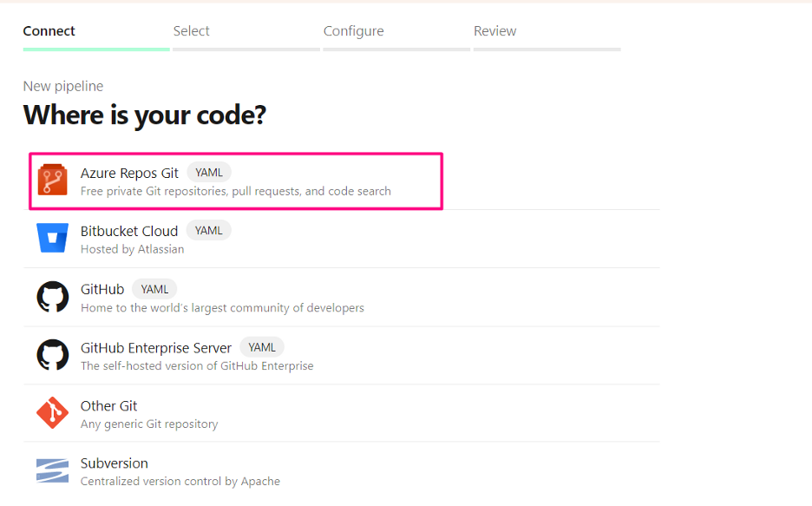Click the orange Other Git diamond icon
Image resolution: width=812 pixels, height=506 pixels.
coord(52,413)
